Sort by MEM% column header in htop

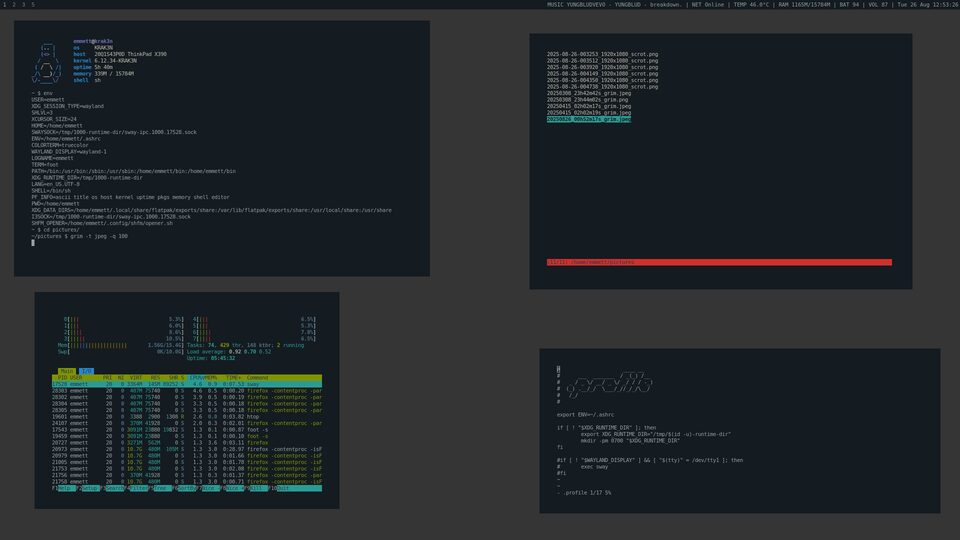pyautogui.click(x=211, y=378)
